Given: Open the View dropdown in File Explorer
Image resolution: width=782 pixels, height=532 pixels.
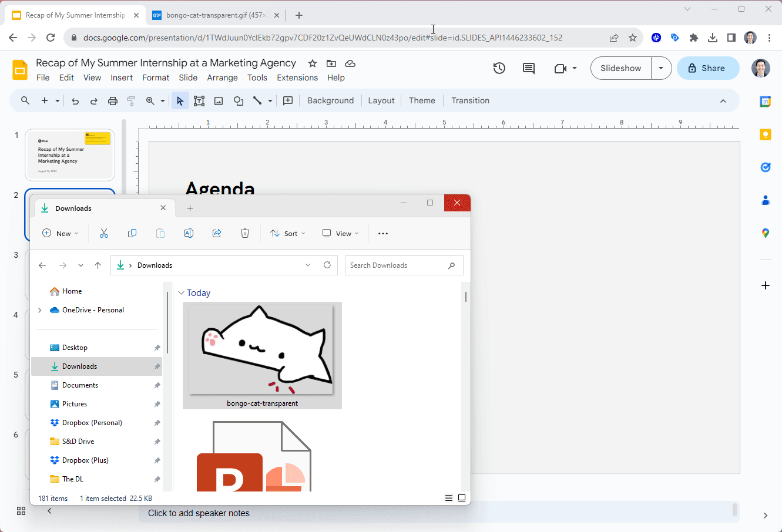Looking at the screenshot, I should (x=340, y=233).
